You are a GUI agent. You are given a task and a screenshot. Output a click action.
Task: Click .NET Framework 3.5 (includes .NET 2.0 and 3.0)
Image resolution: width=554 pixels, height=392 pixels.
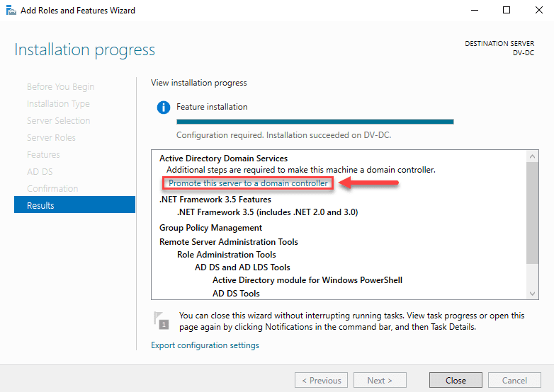[x=268, y=212]
